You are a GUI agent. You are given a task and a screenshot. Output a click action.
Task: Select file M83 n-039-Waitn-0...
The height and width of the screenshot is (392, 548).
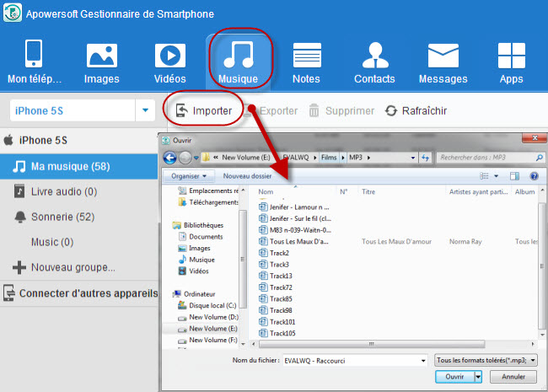pos(295,230)
